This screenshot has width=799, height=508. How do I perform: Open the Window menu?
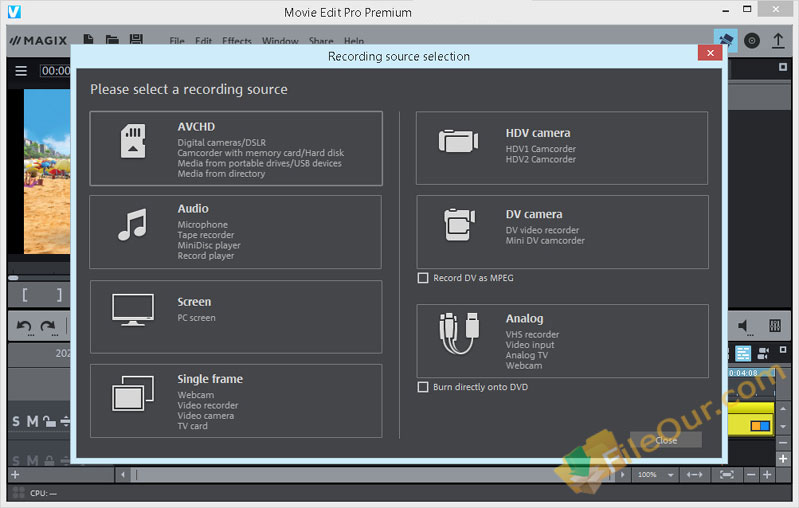(280, 41)
